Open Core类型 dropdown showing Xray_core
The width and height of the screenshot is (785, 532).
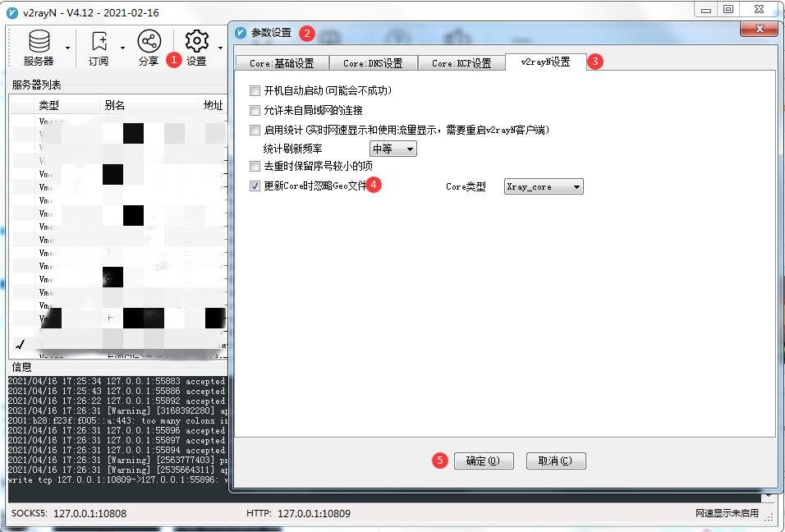click(x=544, y=186)
